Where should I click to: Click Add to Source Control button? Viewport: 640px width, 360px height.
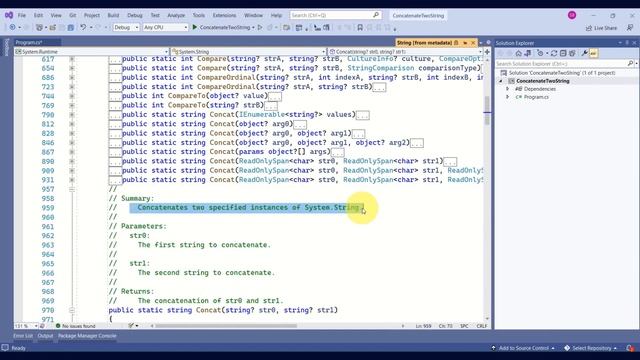(x=523, y=348)
